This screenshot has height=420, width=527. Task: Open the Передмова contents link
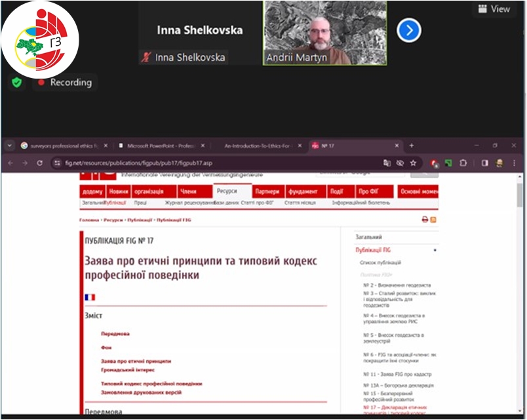pos(115,334)
